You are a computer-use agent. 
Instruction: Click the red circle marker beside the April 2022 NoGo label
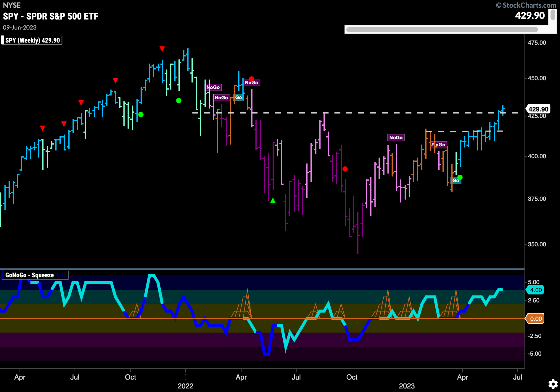click(x=251, y=79)
